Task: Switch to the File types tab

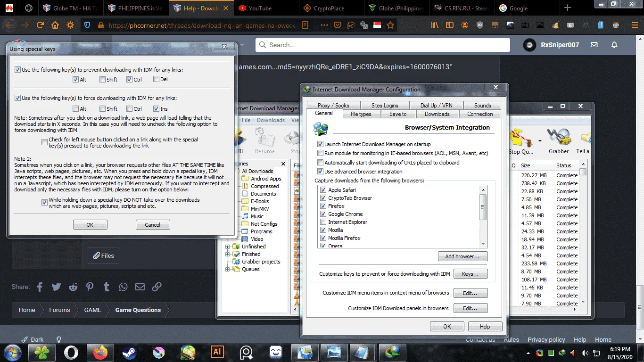Action: point(361,114)
